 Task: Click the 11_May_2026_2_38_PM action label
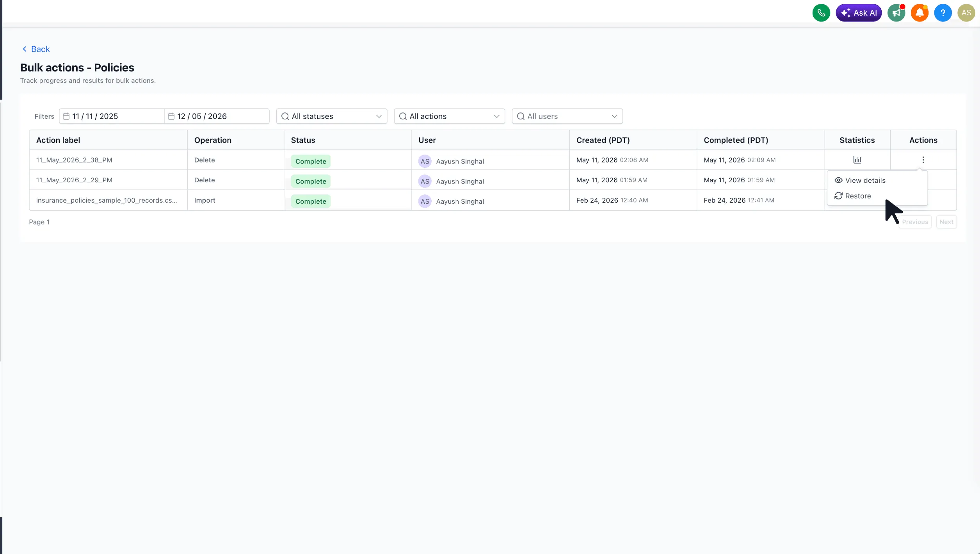(74, 160)
